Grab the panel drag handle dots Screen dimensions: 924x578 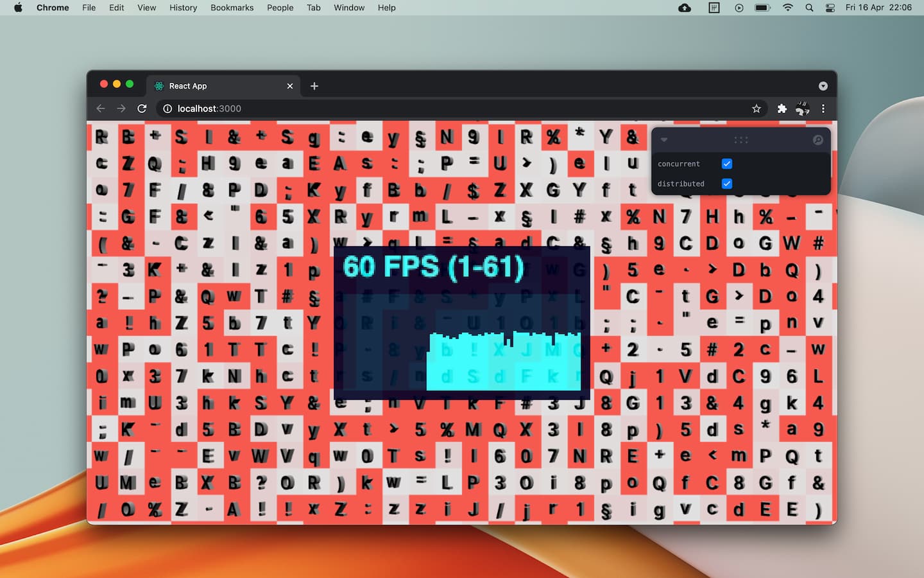(x=740, y=140)
